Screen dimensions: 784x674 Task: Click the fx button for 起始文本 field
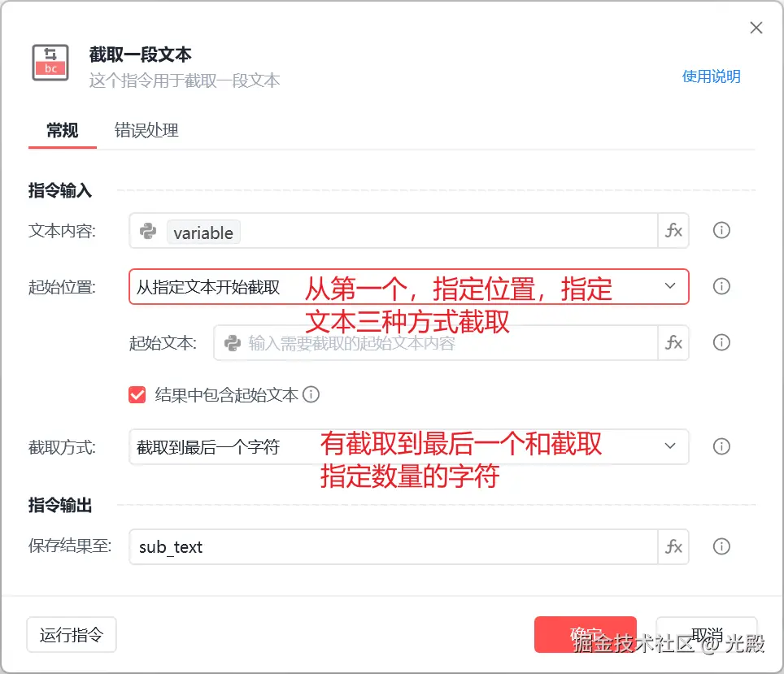[x=673, y=342]
